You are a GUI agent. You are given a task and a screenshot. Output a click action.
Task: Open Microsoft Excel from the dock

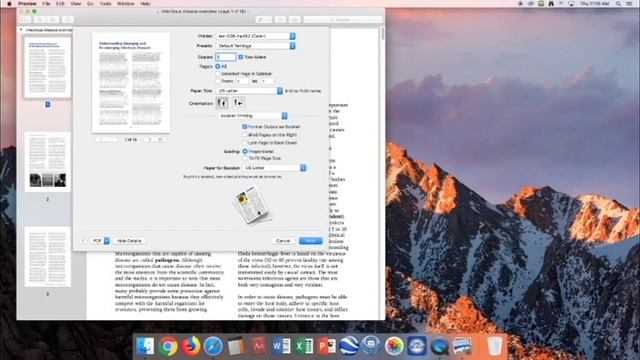(304, 346)
